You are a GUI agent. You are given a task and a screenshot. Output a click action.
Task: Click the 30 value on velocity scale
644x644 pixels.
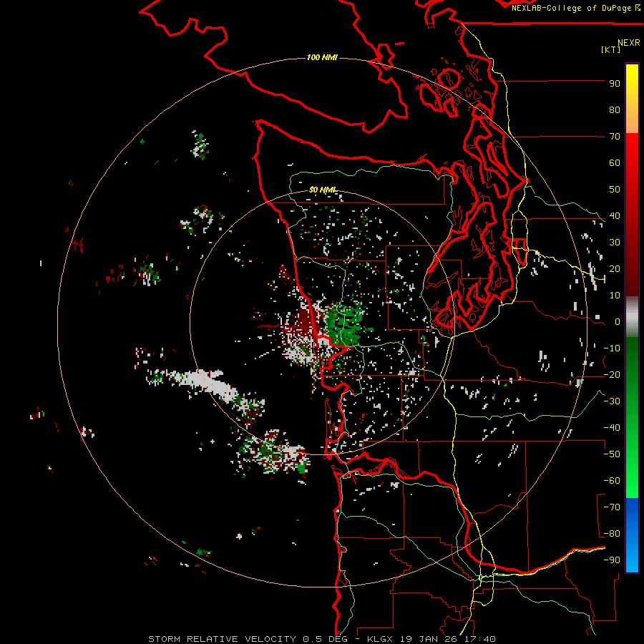click(x=615, y=243)
